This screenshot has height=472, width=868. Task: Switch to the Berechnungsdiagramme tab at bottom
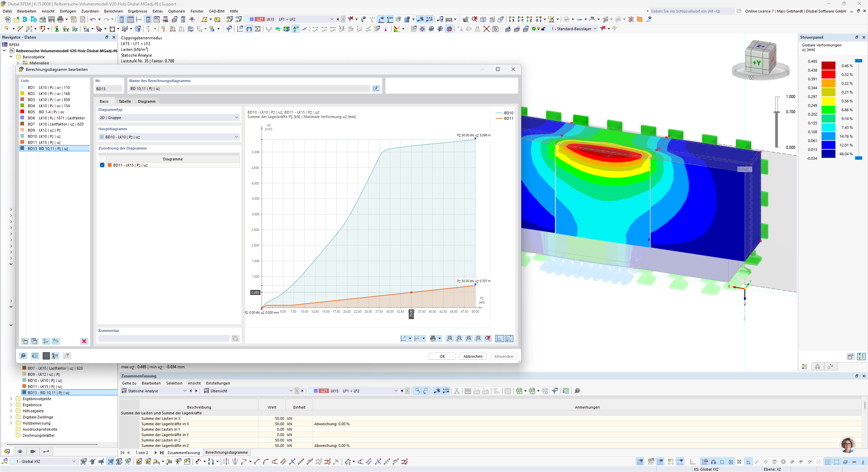click(226, 452)
